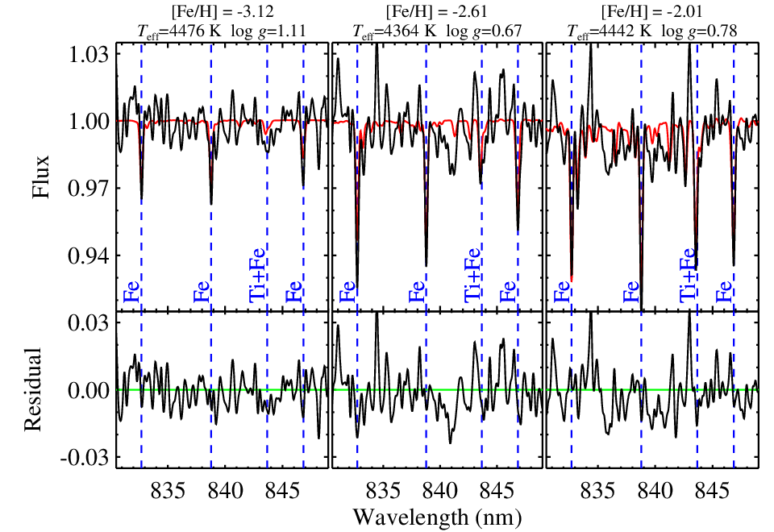774x532 pixels.
Task: Select the "Teff=4476 K log g=1.11" subtitle
Action: [222, 31]
